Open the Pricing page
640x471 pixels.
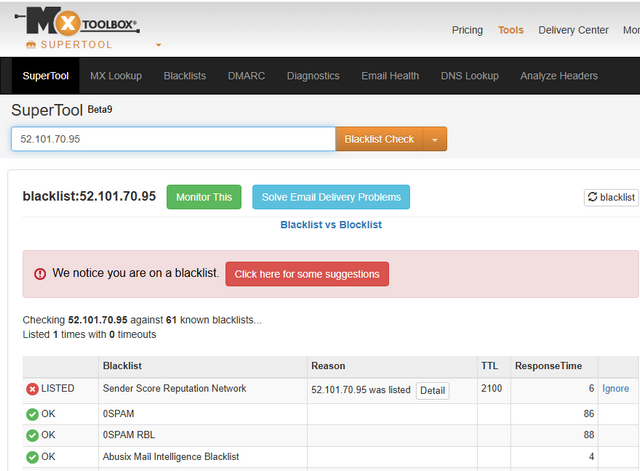[x=467, y=30]
